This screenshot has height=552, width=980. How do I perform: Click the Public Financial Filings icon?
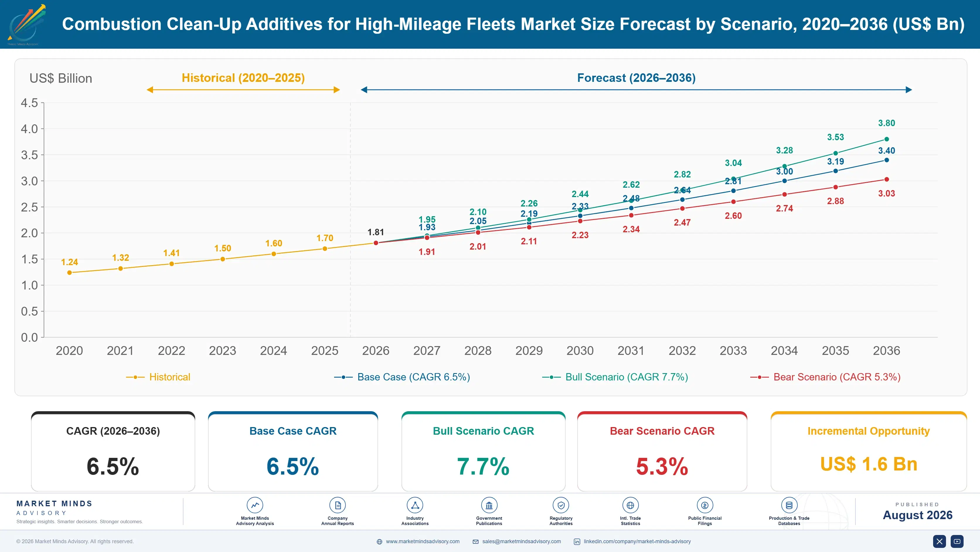click(705, 505)
